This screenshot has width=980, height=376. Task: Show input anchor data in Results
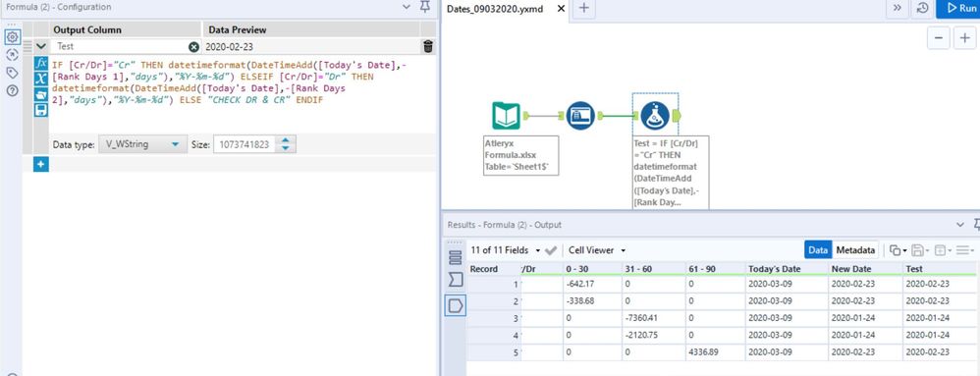[456, 280]
